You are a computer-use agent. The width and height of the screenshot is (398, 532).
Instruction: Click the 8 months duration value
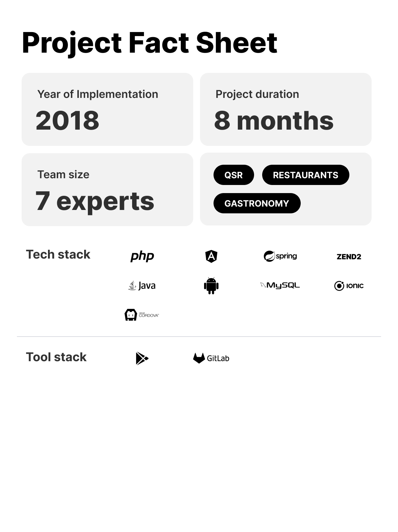coord(274,121)
